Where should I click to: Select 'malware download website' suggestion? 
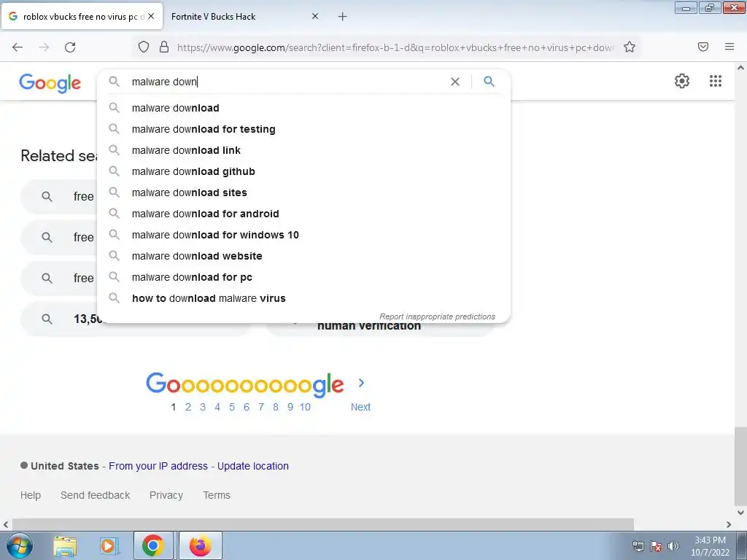303,256
